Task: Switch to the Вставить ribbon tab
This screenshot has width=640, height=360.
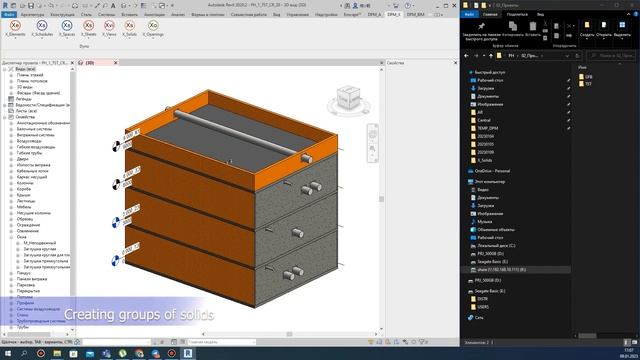Action: pyautogui.click(x=129, y=14)
